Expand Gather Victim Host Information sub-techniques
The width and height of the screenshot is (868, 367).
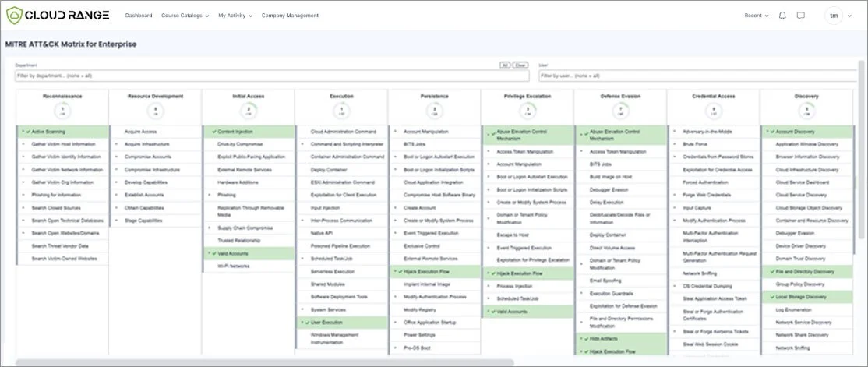pos(23,144)
